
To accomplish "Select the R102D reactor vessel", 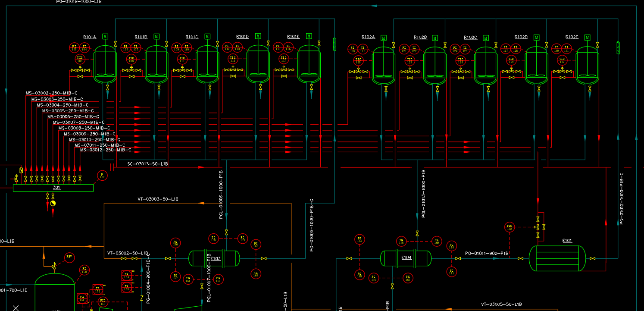I will (536, 66).
